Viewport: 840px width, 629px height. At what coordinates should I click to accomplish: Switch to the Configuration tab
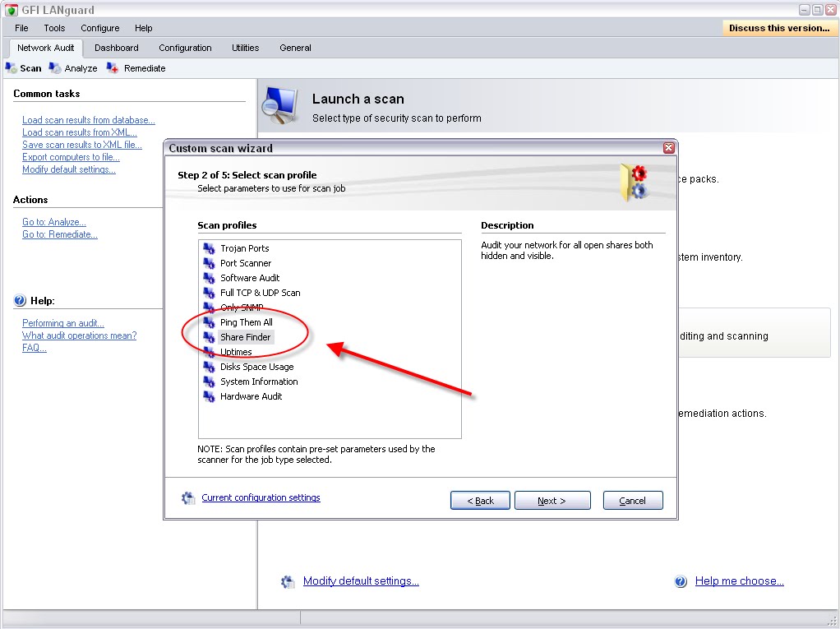point(185,48)
